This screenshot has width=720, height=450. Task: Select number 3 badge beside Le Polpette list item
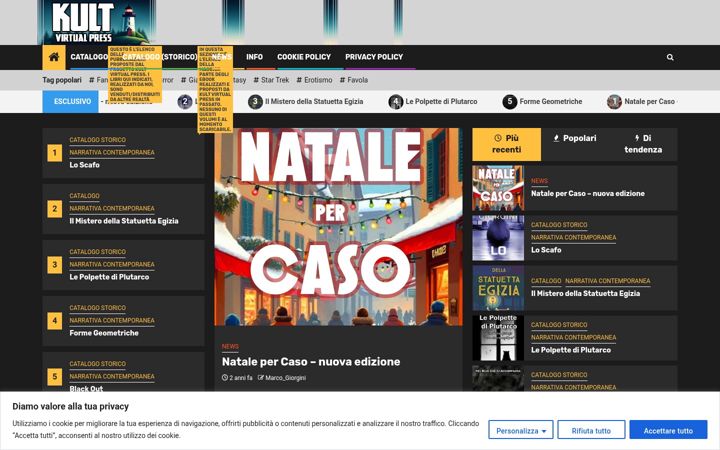click(55, 265)
